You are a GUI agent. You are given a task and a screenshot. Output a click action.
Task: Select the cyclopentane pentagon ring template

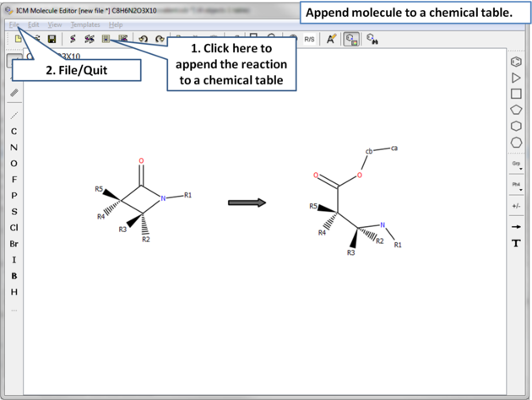[x=516, y=110]
